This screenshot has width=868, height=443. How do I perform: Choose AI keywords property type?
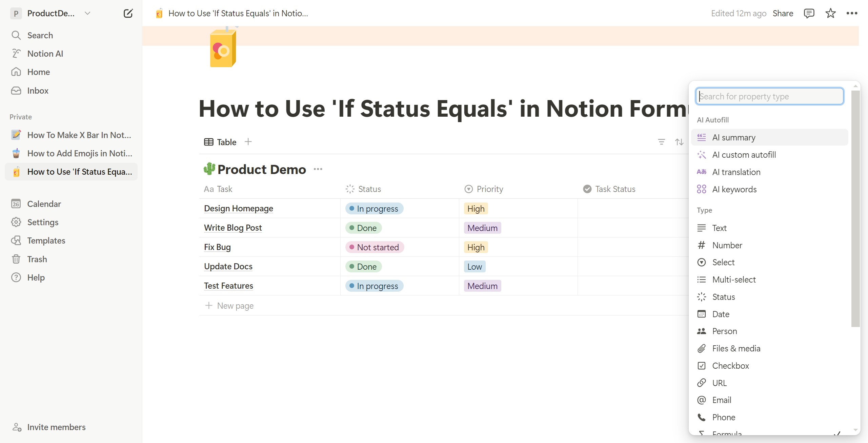[769, 189]
